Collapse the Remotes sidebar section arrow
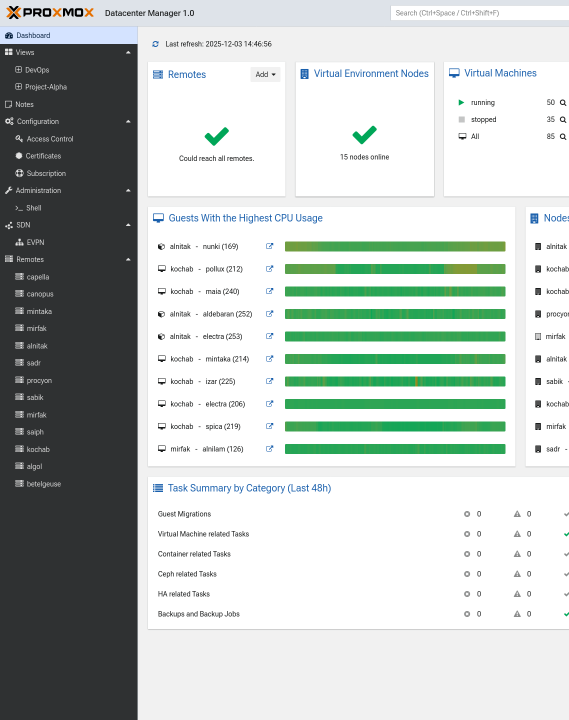569x720 pixels. (x=128, y=259)
